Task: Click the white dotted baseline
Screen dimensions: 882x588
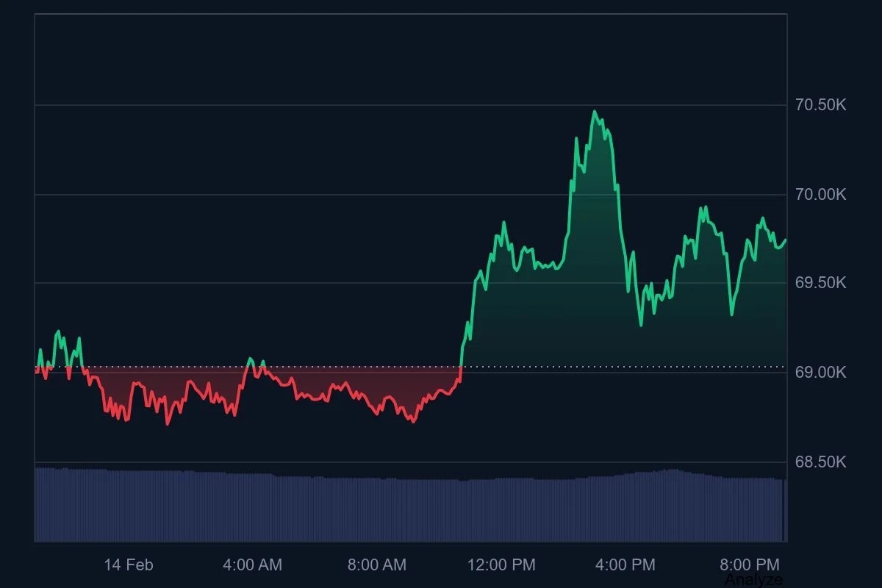Action: coord(410,366)
